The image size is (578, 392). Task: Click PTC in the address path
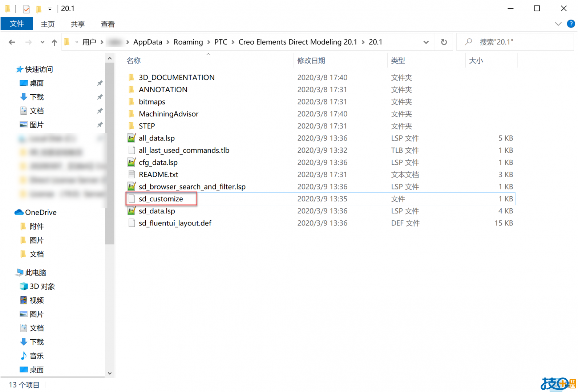(x=221, y=42)
